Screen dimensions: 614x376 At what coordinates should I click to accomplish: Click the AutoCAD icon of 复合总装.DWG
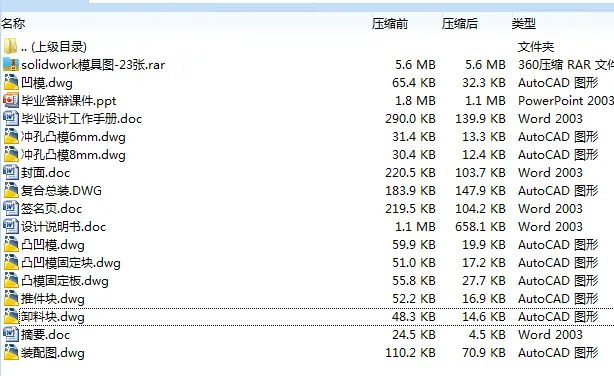click(x=11, y=190)
